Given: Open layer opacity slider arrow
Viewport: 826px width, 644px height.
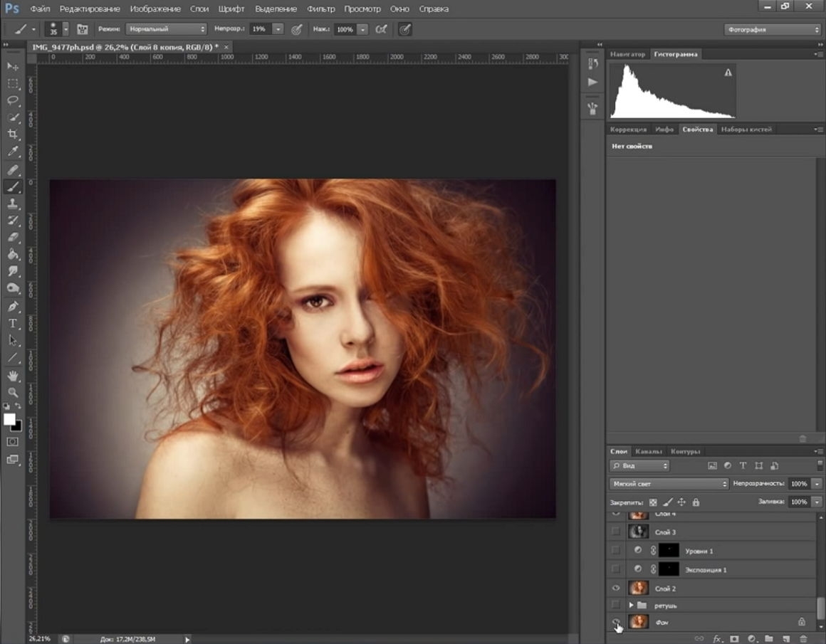Looking at the screenshot, I should 817,483.
